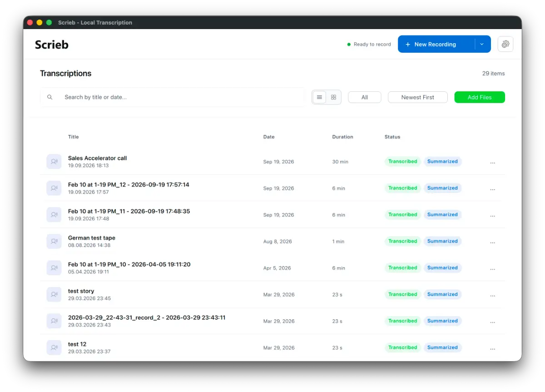Click timestamp 19.09.2026 18:13 subtitle

click(89, 166)
